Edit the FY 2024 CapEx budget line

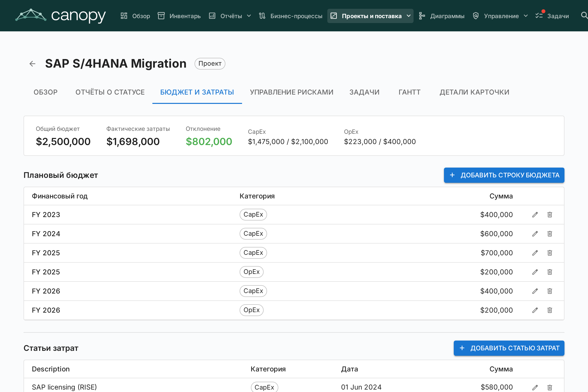pos(535,234)
